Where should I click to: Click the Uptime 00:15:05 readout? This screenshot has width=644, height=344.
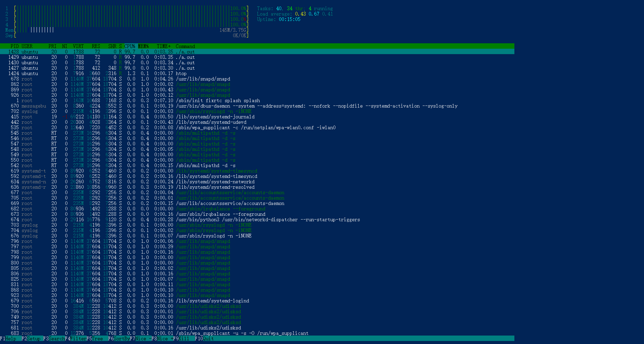(x=279, y=19)
